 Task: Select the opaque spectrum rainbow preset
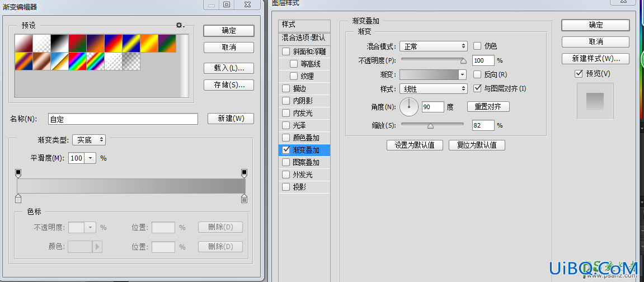click(x=78, y=61)
